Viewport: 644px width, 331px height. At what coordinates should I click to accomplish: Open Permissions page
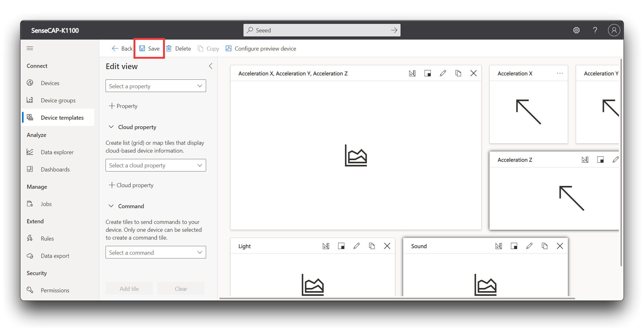pyautogui.click(x=58, y=290)
